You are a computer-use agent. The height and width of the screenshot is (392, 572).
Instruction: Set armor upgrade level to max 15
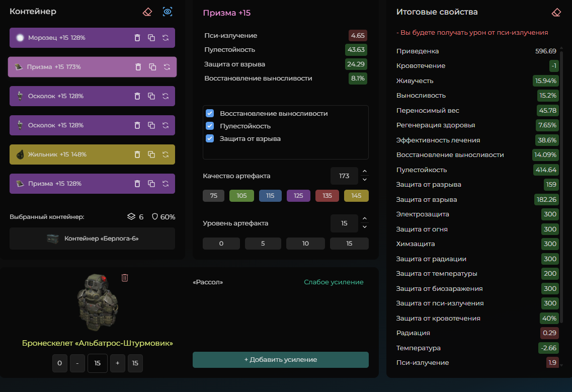[x=135, y=363]
